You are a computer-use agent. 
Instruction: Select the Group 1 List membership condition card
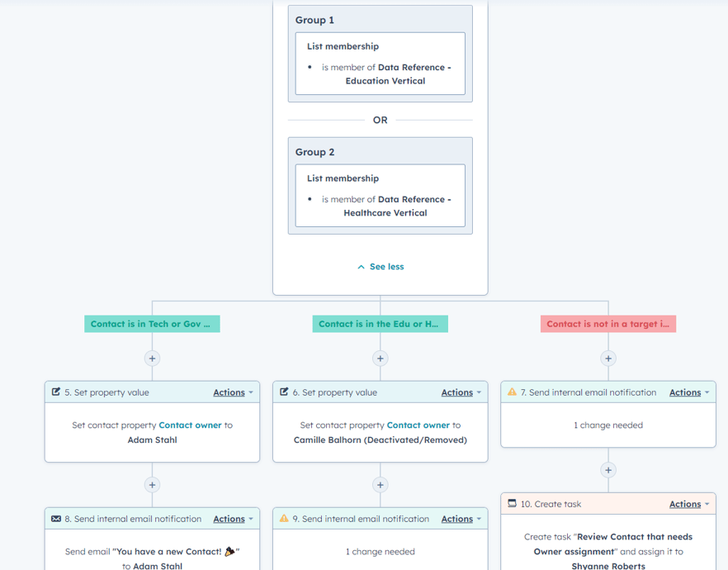(380, 64)
